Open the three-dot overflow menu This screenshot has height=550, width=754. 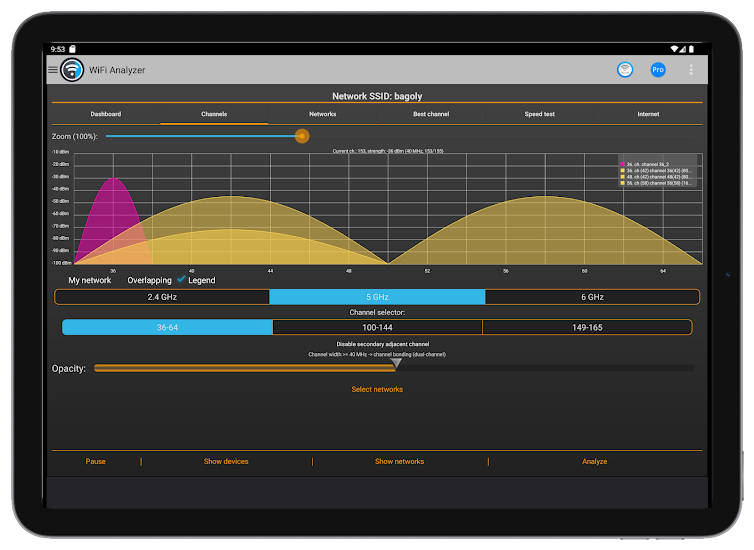tap(691, 69)
